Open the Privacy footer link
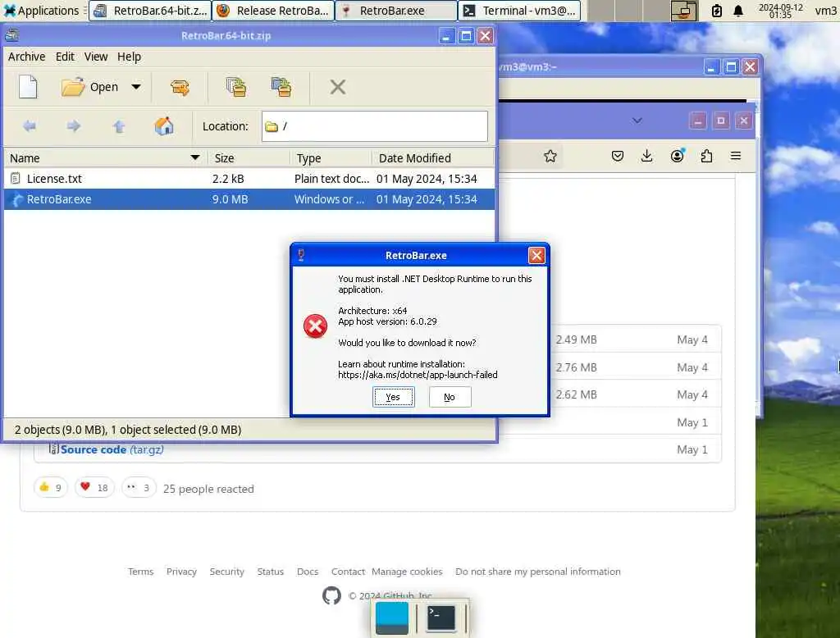Image resolution: width=840 pixels, height=638 pixels. (x=181, y=572)
